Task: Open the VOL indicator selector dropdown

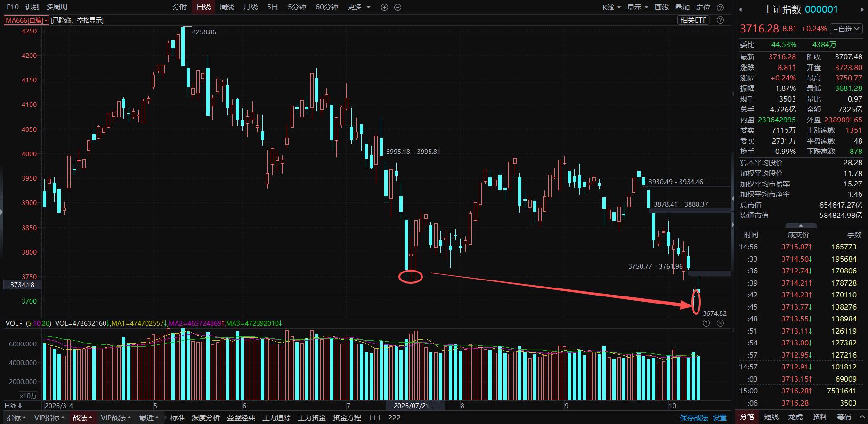Action: point(14,323)
